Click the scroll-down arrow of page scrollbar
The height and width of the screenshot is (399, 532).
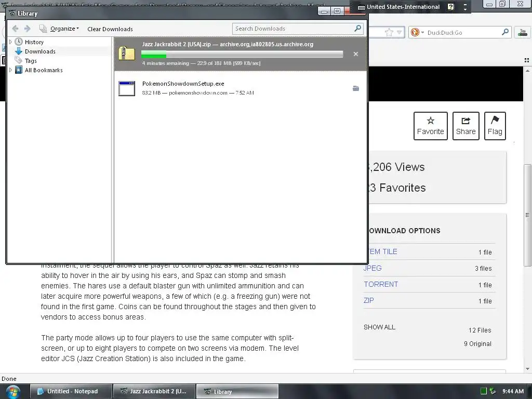[527, 369]
